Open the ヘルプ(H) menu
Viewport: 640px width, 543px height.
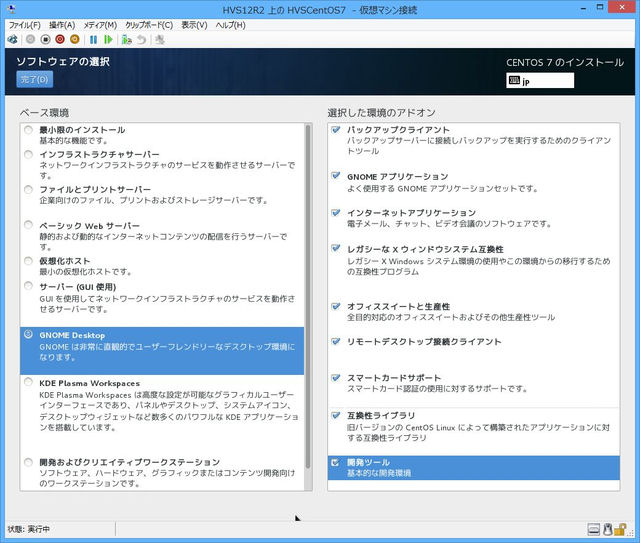click(231, 25)
